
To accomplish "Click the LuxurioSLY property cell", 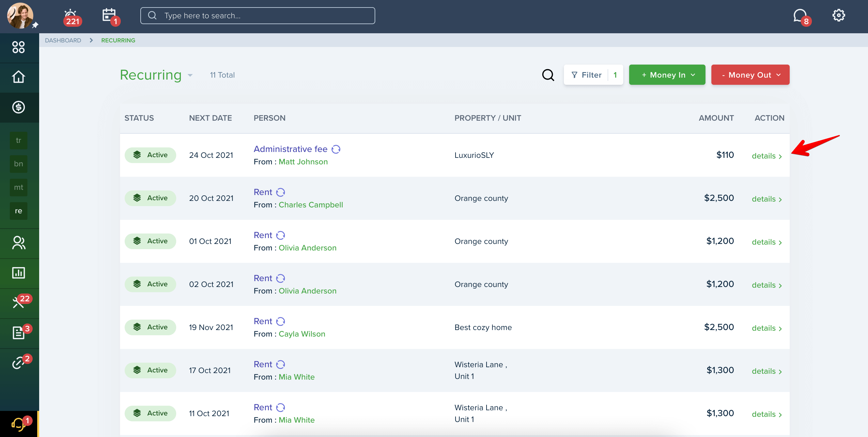I will [474, 155].
